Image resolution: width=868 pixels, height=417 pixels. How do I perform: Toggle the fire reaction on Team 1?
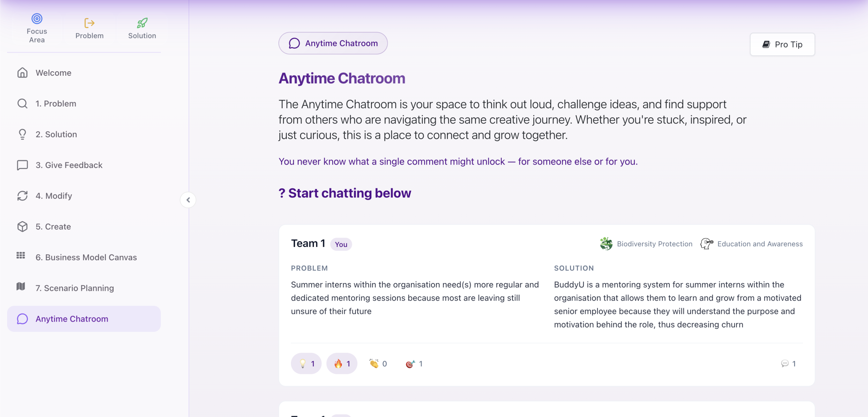click(x=342, y=364)
